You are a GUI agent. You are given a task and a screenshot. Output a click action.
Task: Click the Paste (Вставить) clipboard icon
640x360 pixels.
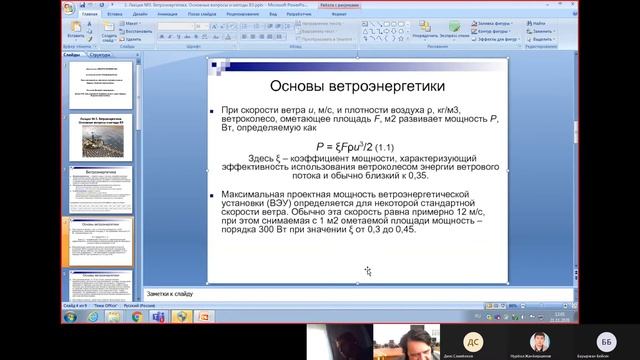tap(76, 28)
